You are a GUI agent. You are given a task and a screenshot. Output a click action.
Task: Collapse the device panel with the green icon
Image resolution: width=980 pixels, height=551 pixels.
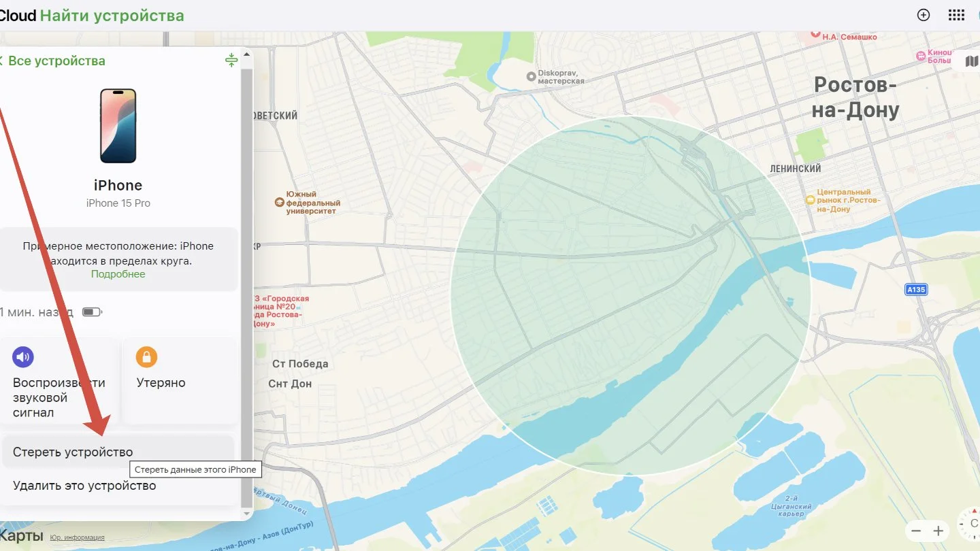pos(231,60)
